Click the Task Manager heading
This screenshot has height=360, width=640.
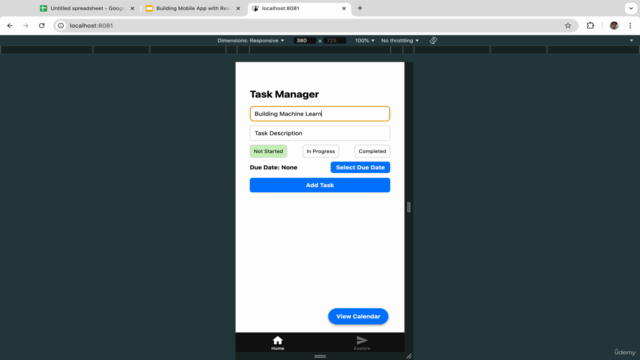point(284,94)
